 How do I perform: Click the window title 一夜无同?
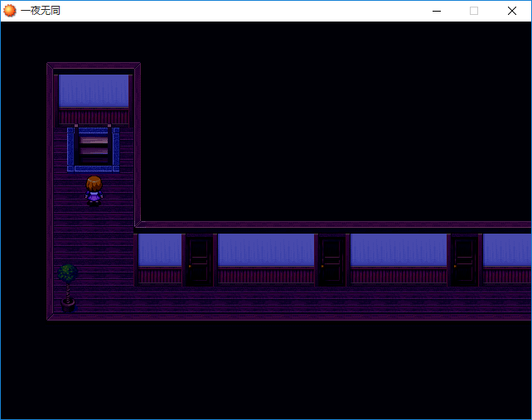[x=41, y=11]
